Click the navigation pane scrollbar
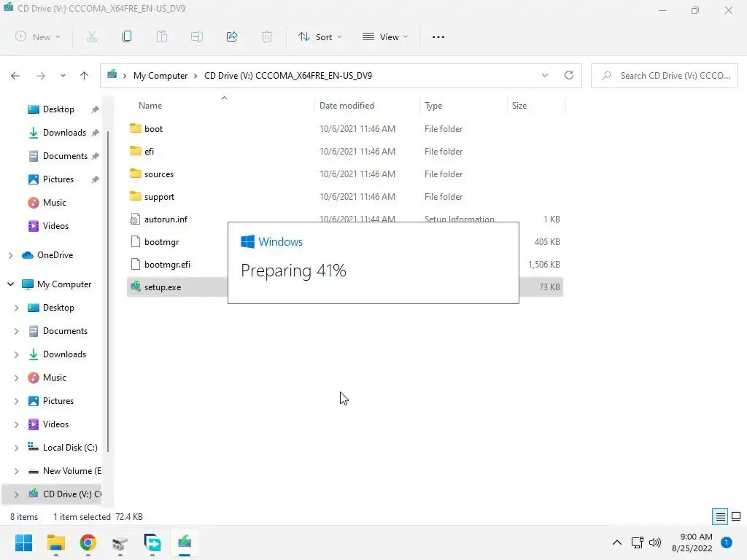Viewport: 747px width, 560px height. click(x=108, y=290)
